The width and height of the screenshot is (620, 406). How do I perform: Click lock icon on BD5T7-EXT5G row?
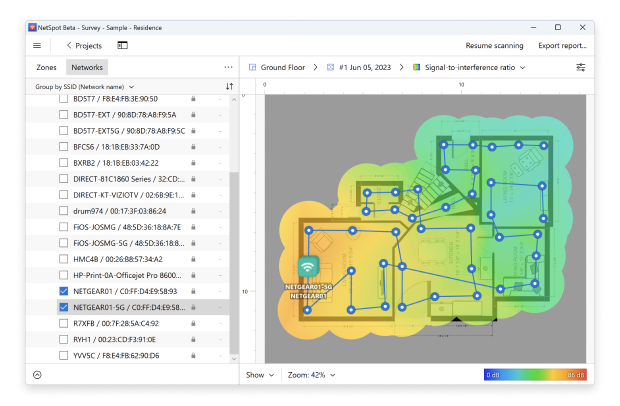click(x=193, y=130)
